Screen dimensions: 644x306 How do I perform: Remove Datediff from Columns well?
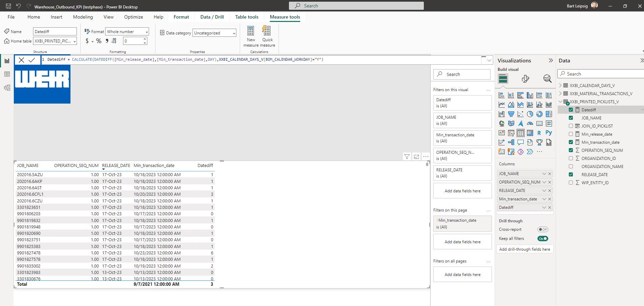(x=550, y=207)
